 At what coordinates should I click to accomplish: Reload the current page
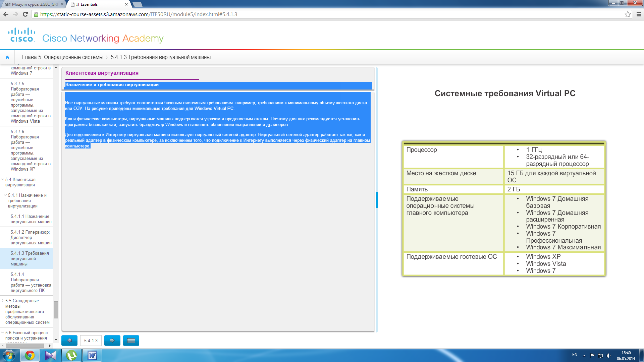(25, 14)
